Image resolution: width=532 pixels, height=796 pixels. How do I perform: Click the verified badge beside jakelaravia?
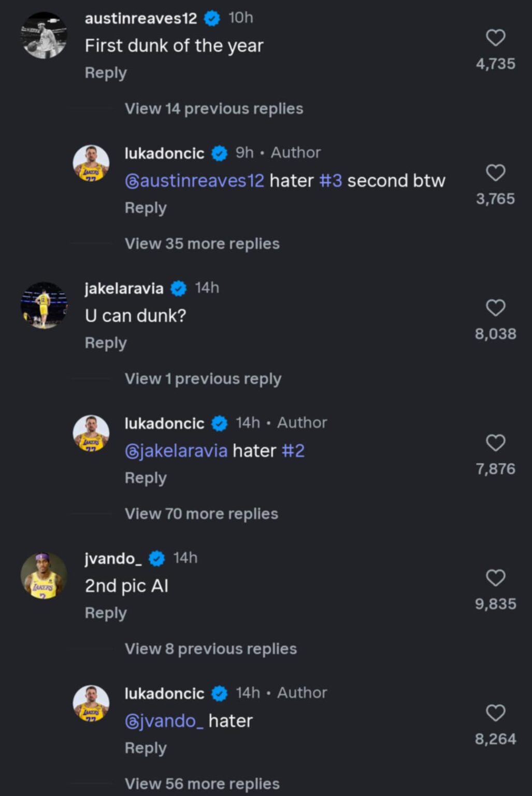pos(178,288)
